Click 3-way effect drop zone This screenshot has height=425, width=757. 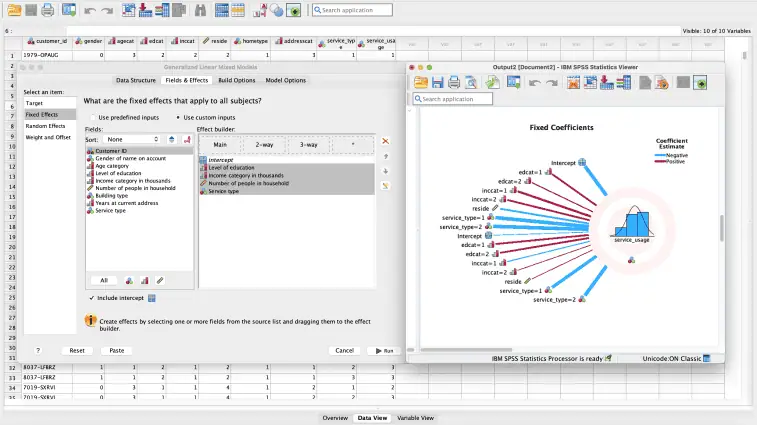(x=309, y=144)
